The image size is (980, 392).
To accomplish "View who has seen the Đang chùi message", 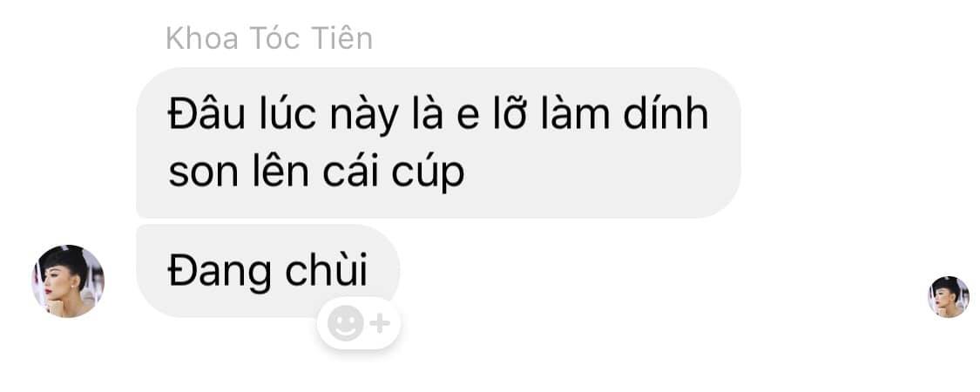I will pyautogui.click(x=948, y=297).
